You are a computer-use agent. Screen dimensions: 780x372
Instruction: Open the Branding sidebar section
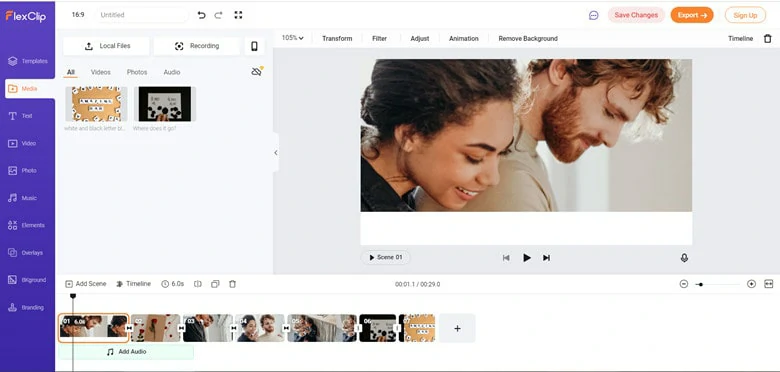click(26, 307)
